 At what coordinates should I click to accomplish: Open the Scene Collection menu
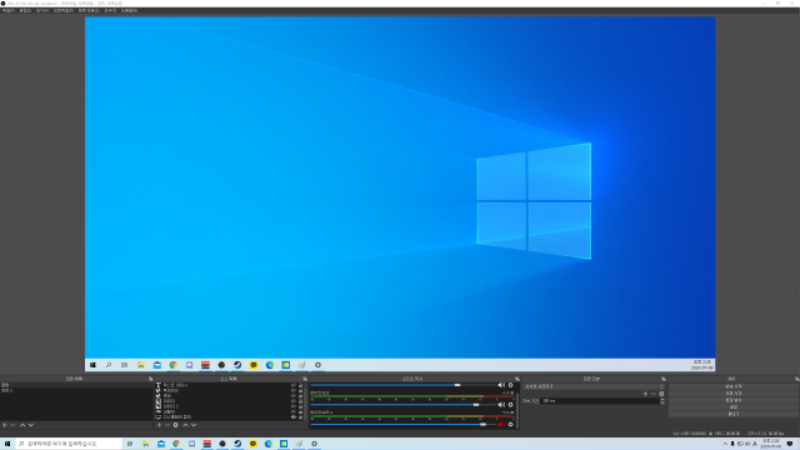89,10
